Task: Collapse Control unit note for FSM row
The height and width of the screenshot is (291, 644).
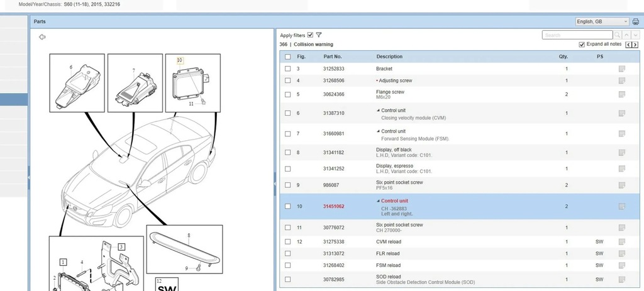Action: (378, 131)
